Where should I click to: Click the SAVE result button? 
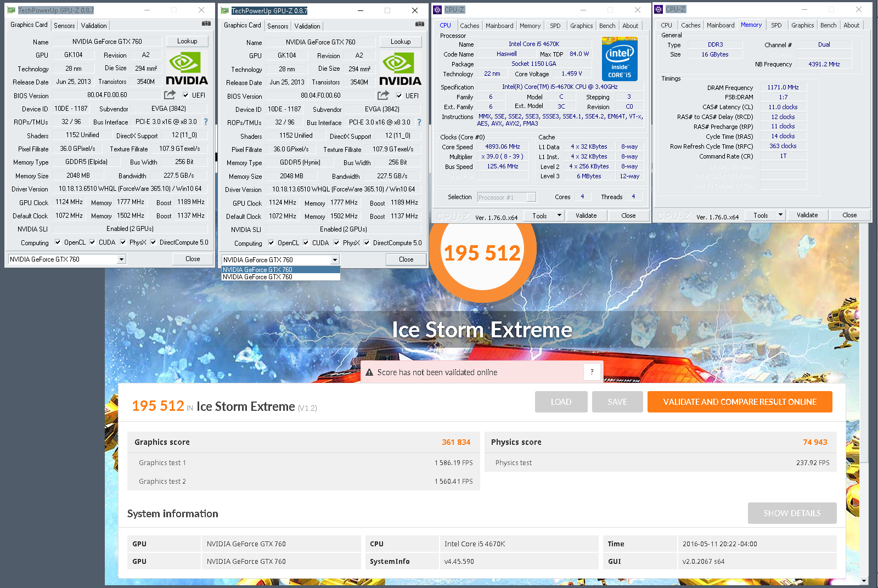617,402
